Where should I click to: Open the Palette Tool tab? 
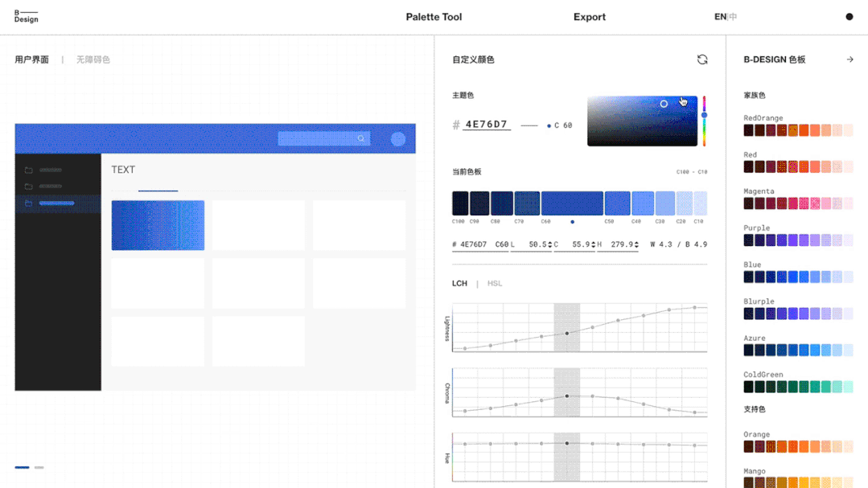pos(434,17)
